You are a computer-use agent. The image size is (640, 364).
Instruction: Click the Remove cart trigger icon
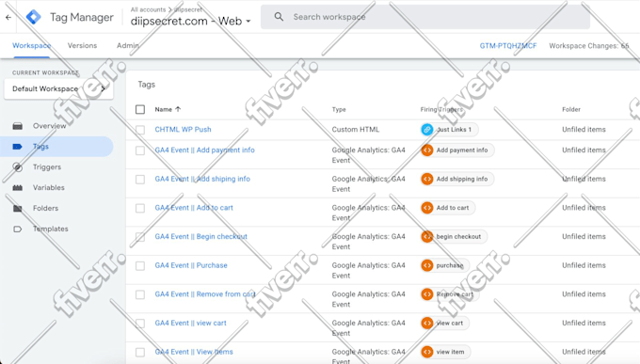427,294
